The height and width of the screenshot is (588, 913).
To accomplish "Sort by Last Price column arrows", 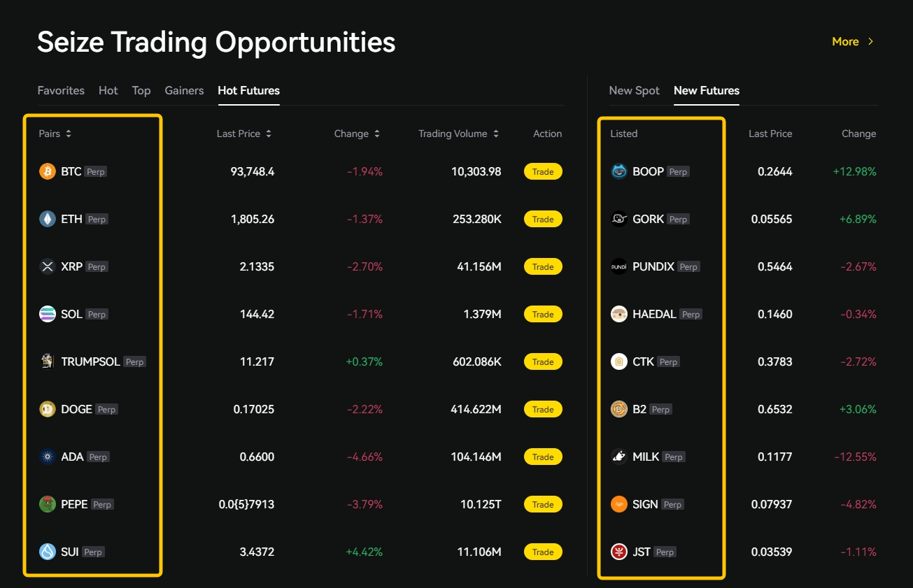I will [x=269, y=134].
